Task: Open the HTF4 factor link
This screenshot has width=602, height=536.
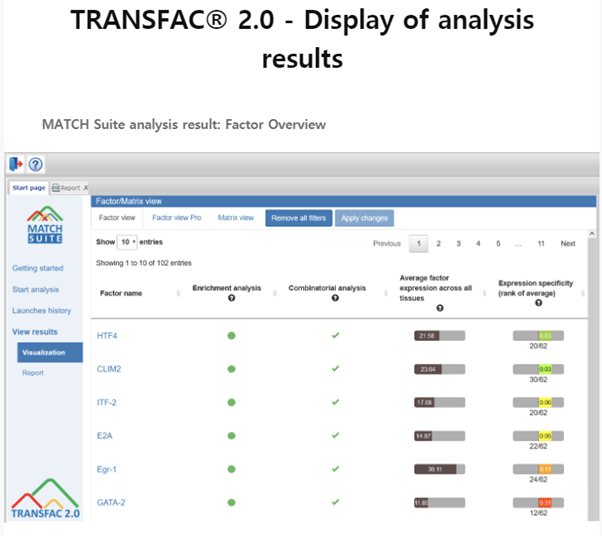Action: coord(107,336)
